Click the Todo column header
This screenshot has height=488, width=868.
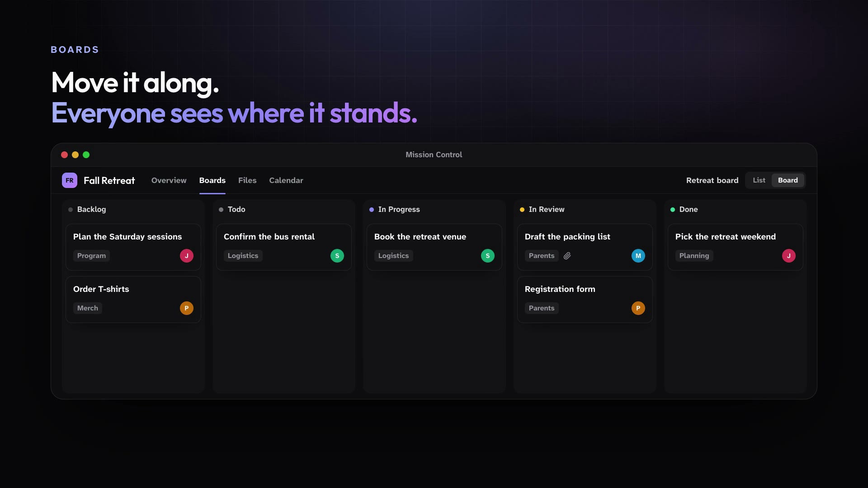coord(232,209)
